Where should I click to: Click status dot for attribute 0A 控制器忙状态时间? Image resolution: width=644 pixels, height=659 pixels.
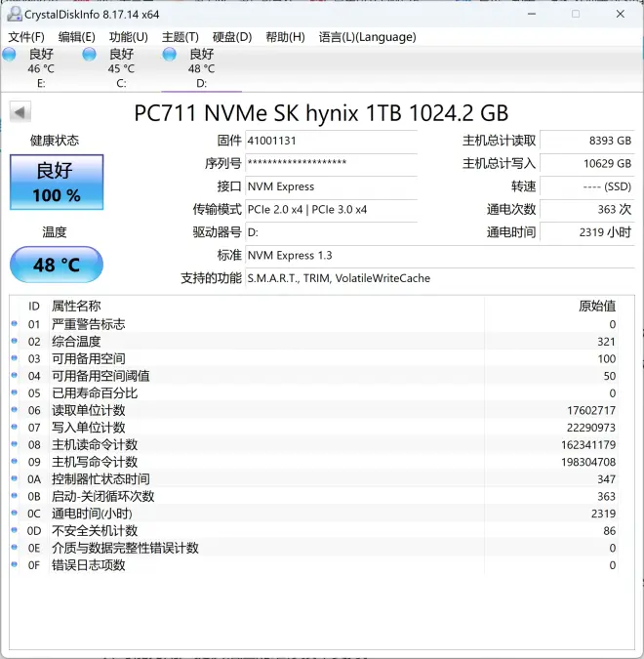click(15, 478)
